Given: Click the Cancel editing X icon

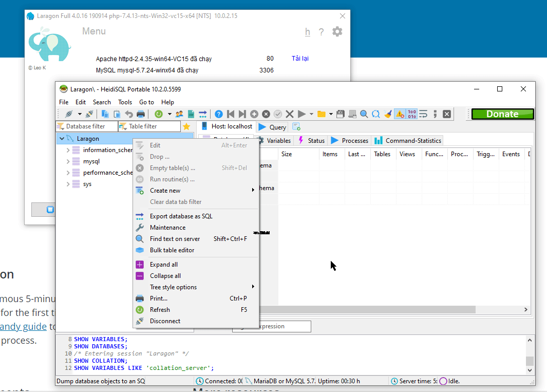Looking at the screenshot, I should (x=290, y=114).
